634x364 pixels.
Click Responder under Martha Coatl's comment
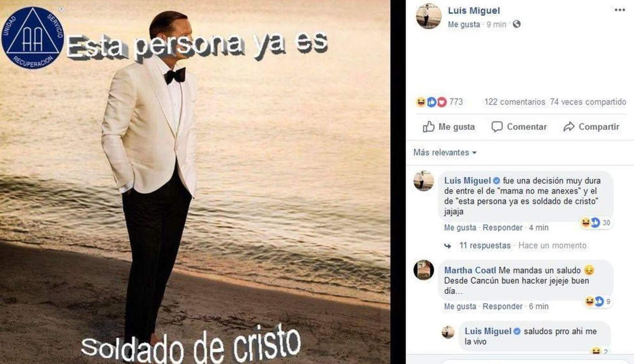[x=502, y=307]
